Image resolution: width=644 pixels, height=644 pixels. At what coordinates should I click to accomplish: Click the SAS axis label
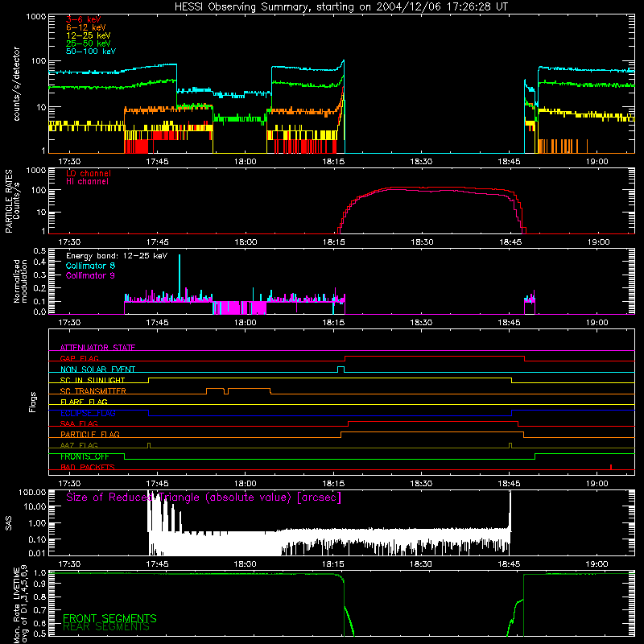pyautogui.click(x=9, y=523)
